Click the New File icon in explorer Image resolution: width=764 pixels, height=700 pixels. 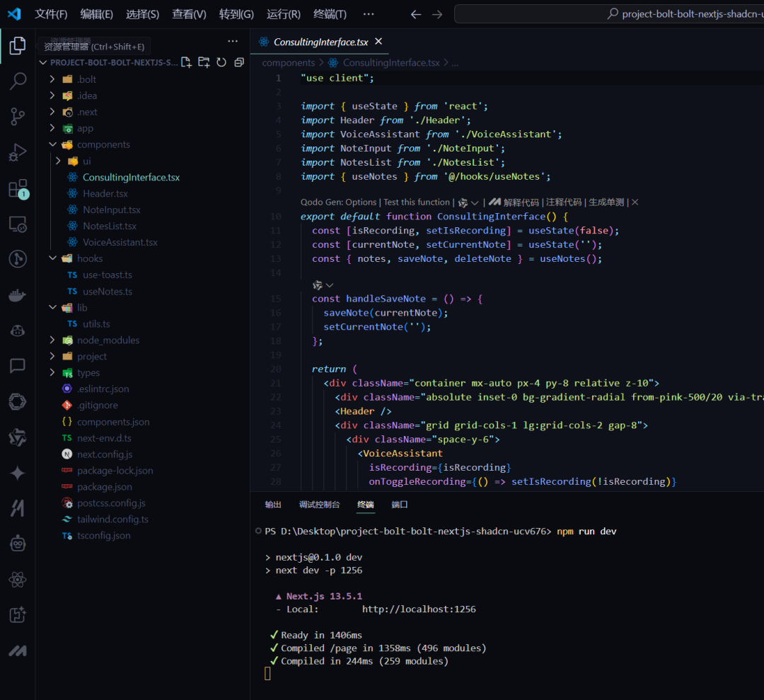(186, 62)
